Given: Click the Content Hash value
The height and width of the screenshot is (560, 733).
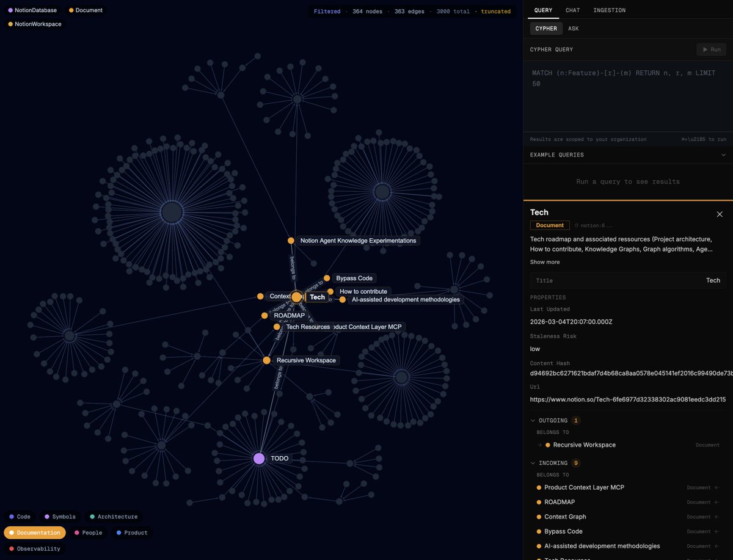Looking at the screenshot, I should click(x=631, y=373).
